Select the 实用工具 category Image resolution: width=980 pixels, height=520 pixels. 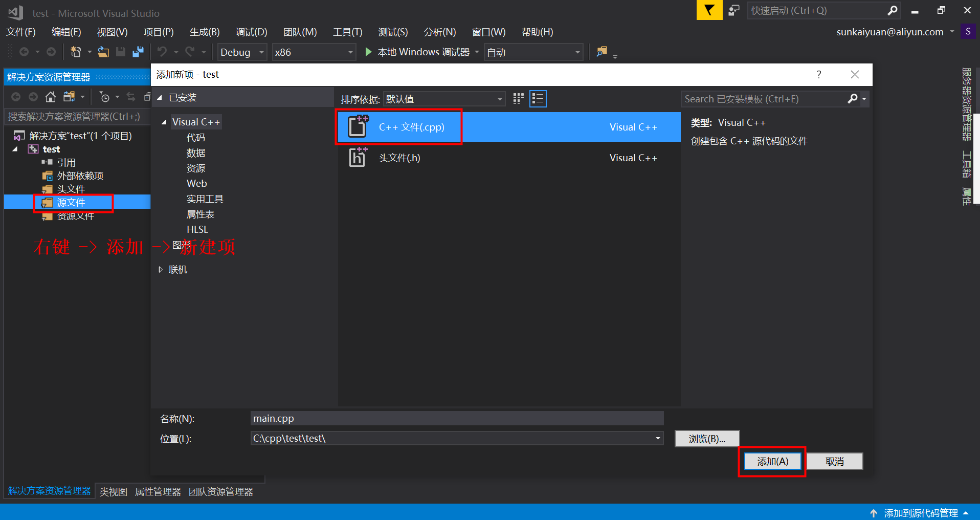(205, 199)
